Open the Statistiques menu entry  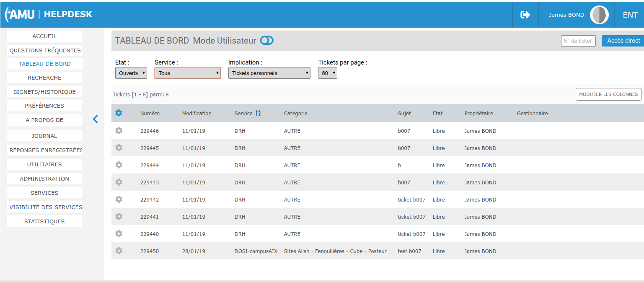click(44, 221)
